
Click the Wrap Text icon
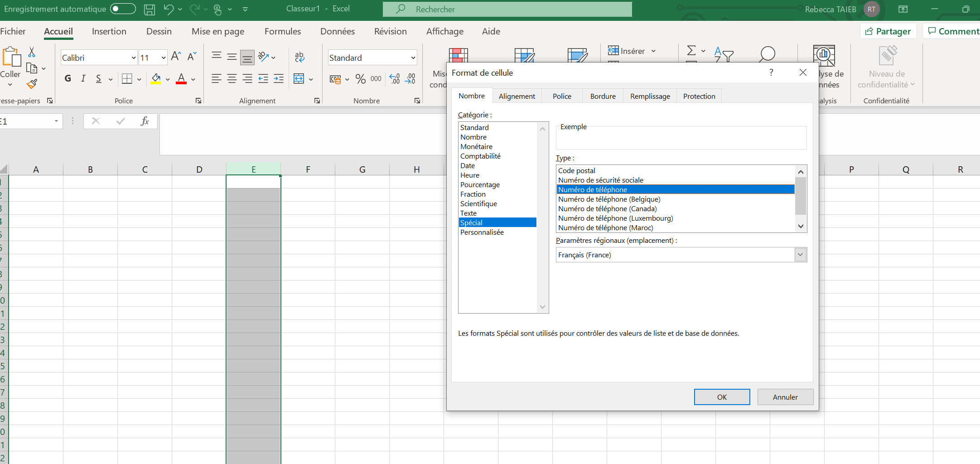coord(299,57)
